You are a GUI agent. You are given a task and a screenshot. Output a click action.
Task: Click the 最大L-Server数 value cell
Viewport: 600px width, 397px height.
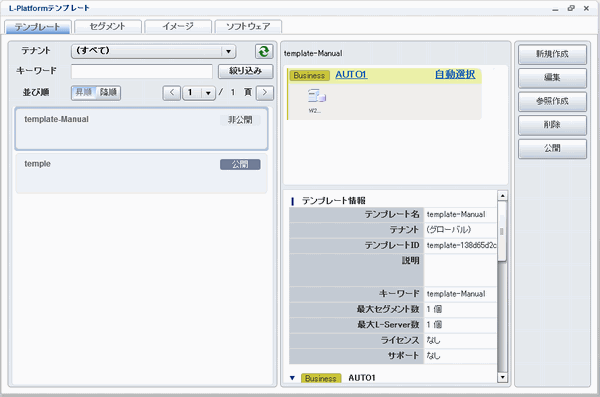[x=460, y=325]
